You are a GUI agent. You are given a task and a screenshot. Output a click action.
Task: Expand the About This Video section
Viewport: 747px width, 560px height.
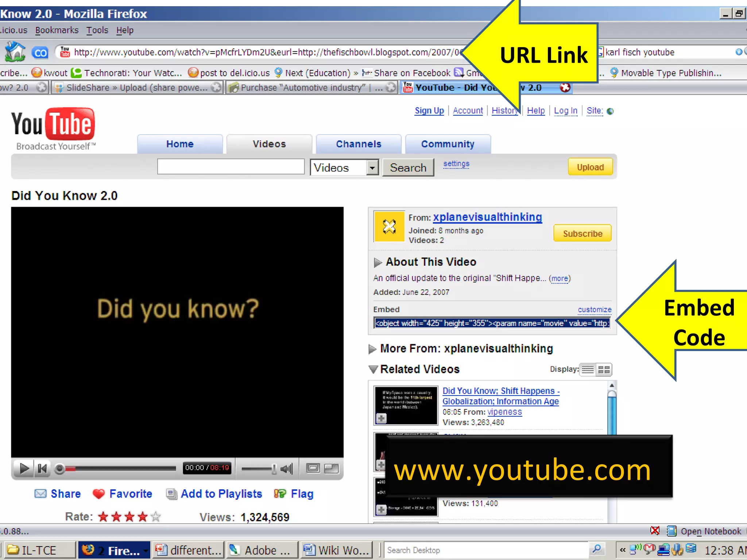[378, 262]
